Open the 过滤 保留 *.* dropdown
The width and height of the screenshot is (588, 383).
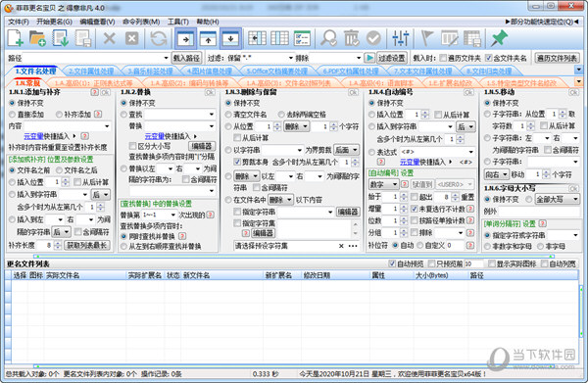[291, 58]
